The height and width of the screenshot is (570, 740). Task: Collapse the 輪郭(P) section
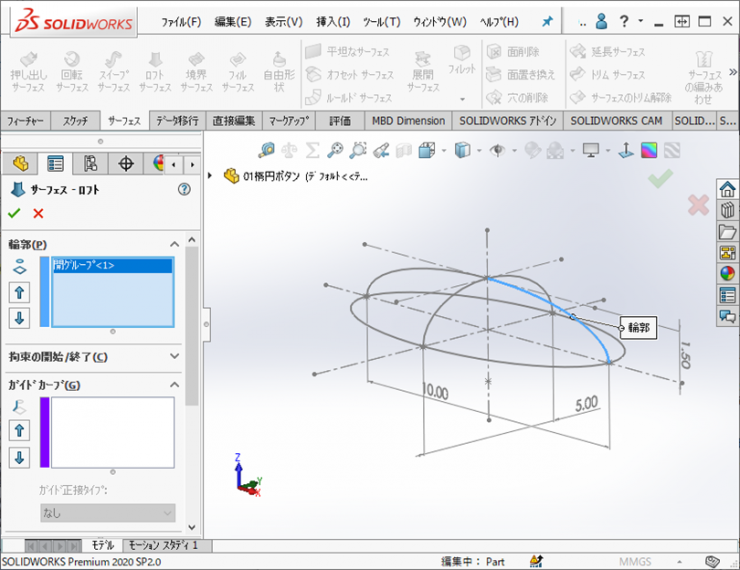tap(175, 243)
